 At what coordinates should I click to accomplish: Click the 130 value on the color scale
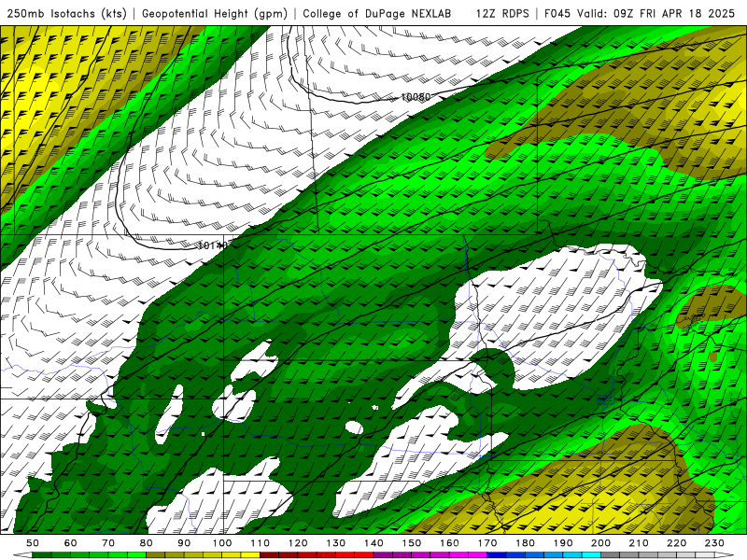coord(336,543)
